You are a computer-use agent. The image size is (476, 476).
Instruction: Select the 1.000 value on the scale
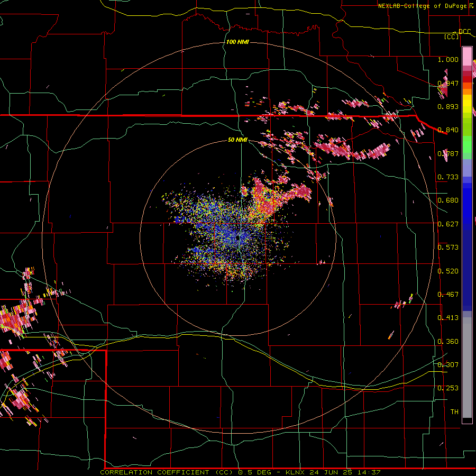point(448,59)
